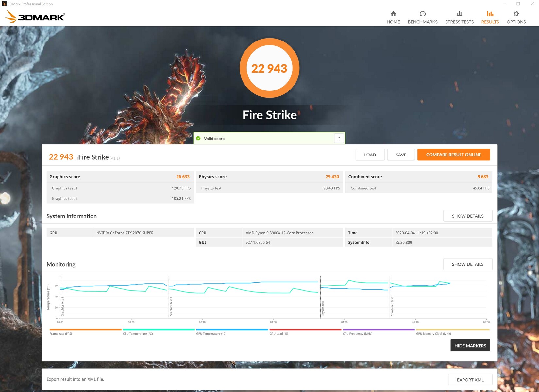Show details for Monitoring

pyautogui.click(x=468, y=264)
